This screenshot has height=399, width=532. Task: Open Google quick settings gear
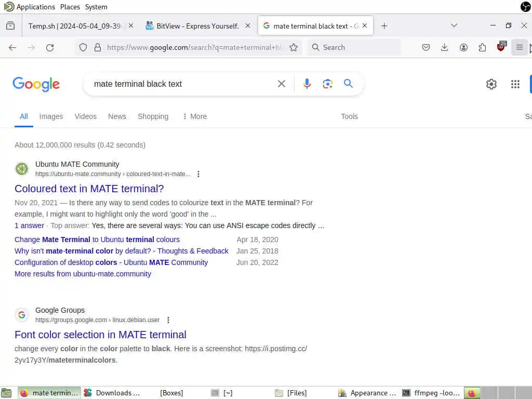(491, 84)
